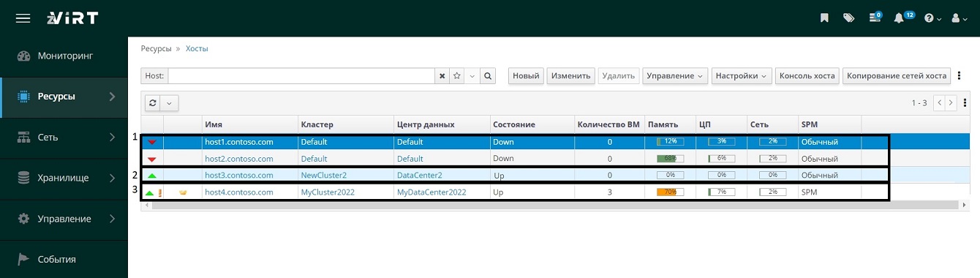The width and height of the screenshot is (980, 278).
Task: Open the toolbar overflow kebab menu
Action: (x=958, y=76)
